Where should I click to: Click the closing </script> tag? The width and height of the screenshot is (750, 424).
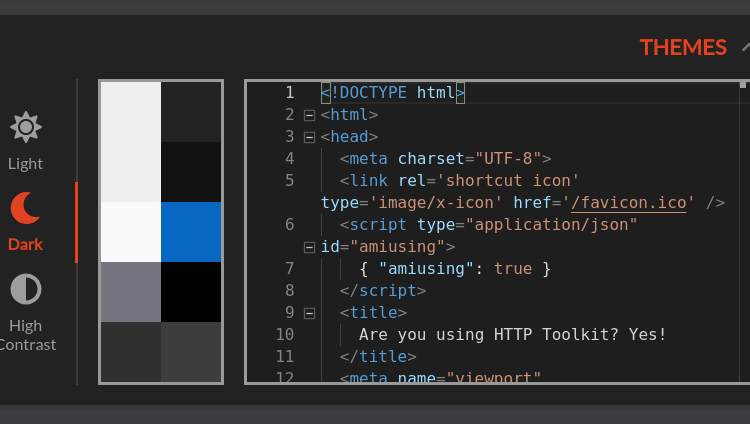pyautogui.click(x=383, y=290)
